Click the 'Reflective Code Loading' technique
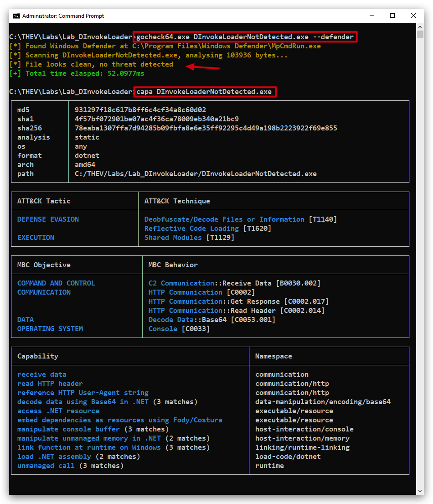Image resolution: width=433 pixels, height=504 pixels. pyautogui.click(x=191, y=229)
